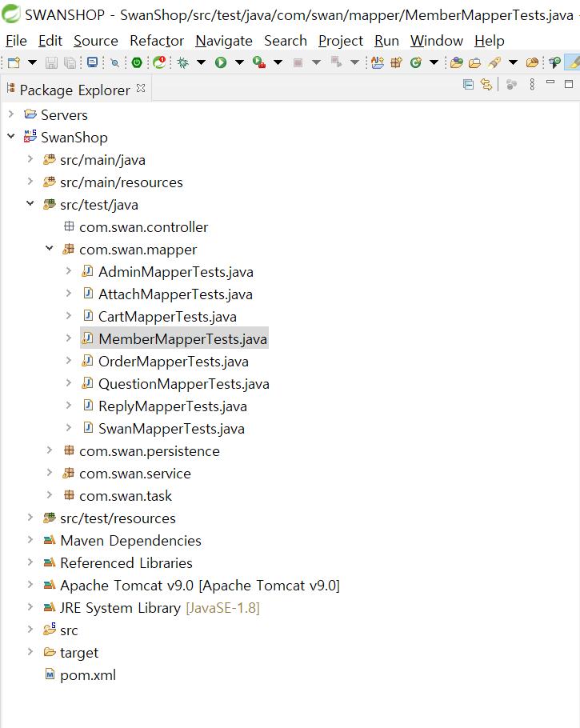Expand src/main/resources folder
Image resolution: width=580 pixels, height=728 pixels.
(x=30, y=181)
